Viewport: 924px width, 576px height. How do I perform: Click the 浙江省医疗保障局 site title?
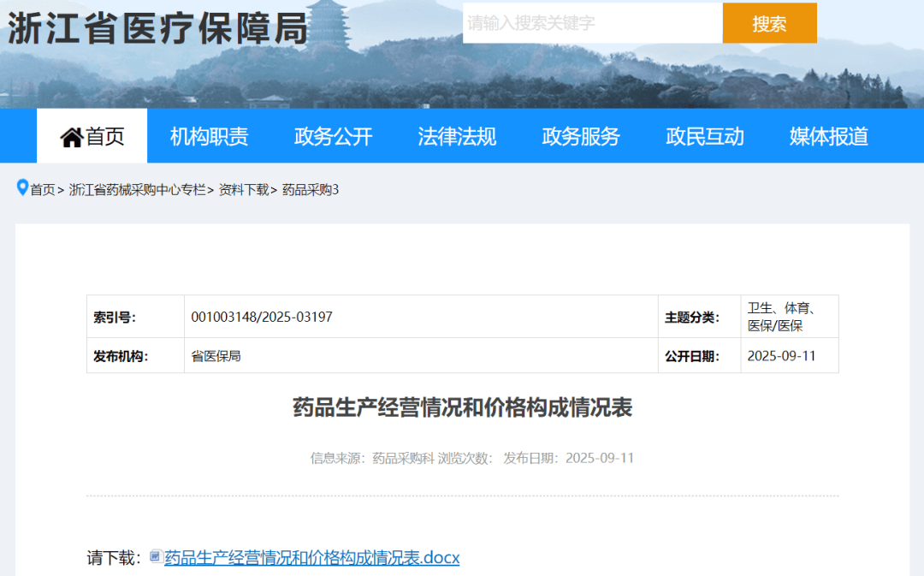157,28
